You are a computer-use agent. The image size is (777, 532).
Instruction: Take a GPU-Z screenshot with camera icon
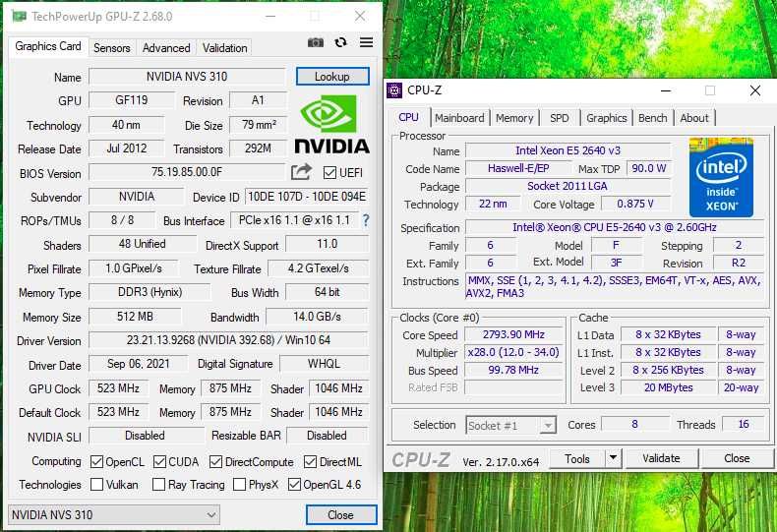tap(316, 42)
